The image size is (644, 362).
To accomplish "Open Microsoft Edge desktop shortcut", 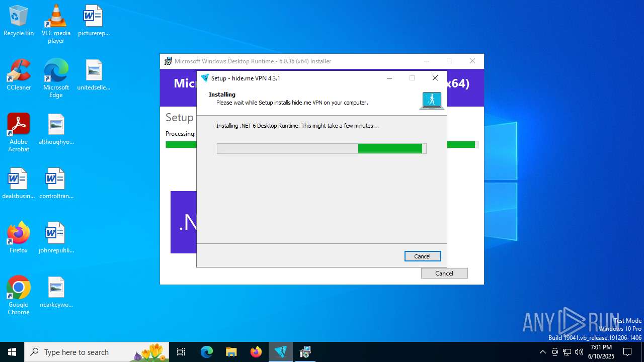I will 56,78.
